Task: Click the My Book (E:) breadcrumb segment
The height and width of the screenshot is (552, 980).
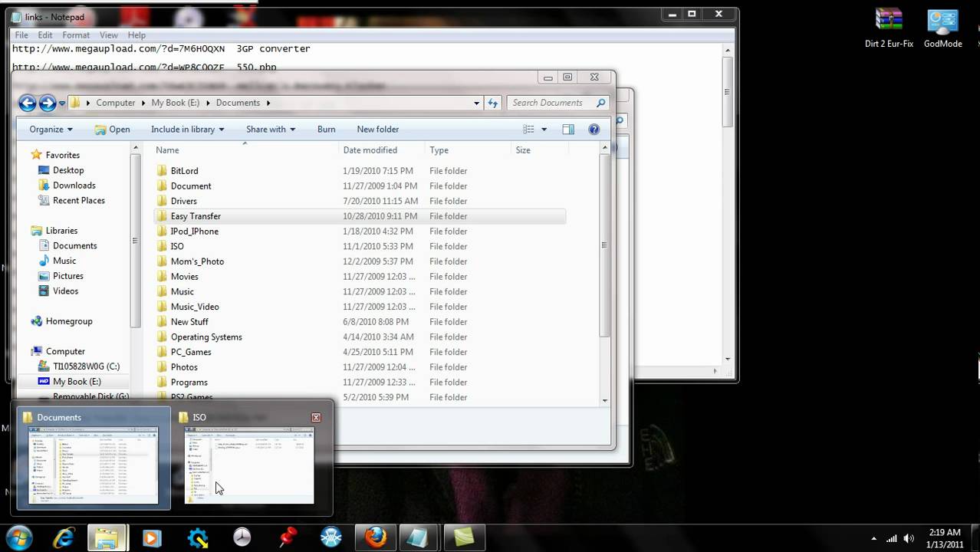Action: [176, 103]
